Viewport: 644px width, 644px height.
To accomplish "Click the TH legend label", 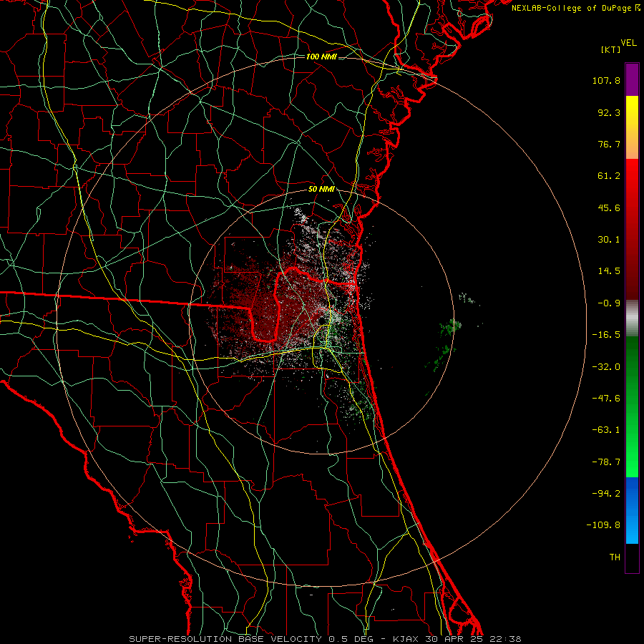I will tap(615, 557).
